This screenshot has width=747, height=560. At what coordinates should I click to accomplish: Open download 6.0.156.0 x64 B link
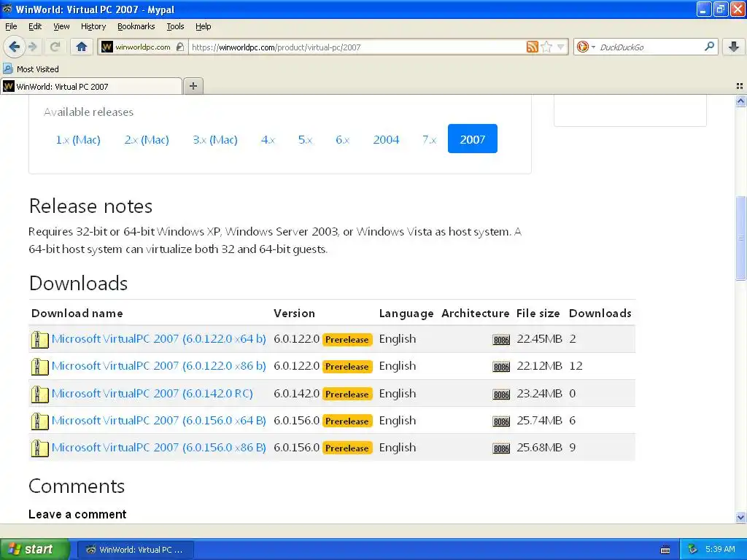point(158,421)
